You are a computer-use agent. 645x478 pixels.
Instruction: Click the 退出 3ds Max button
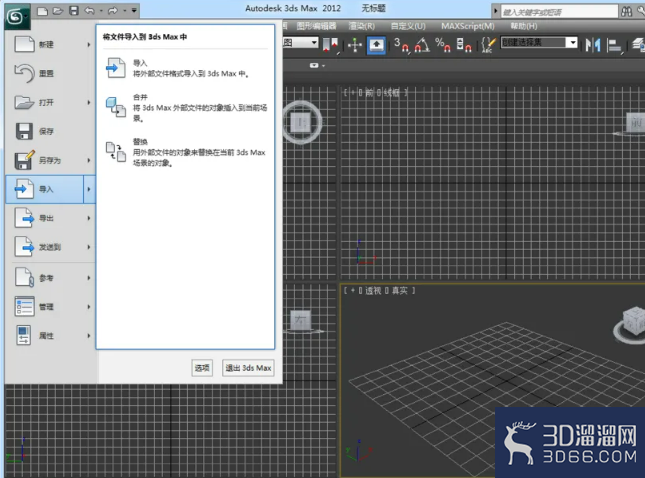[248, 368]
